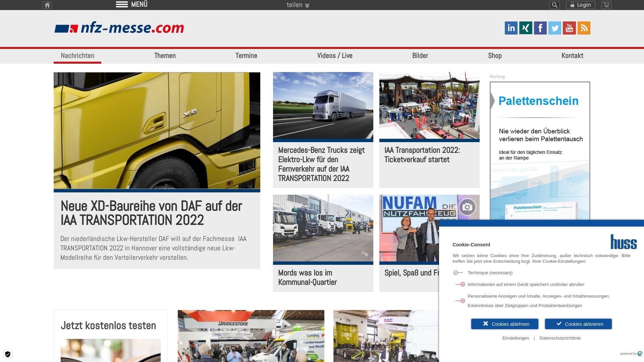Navigate to the Shop tab

point(495,56)
